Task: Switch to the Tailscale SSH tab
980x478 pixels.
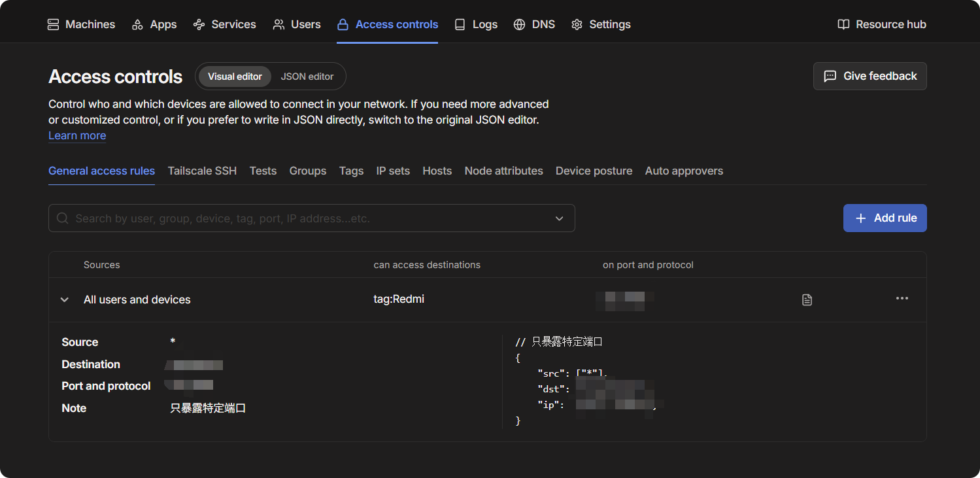Action: (x=202, y=171)
